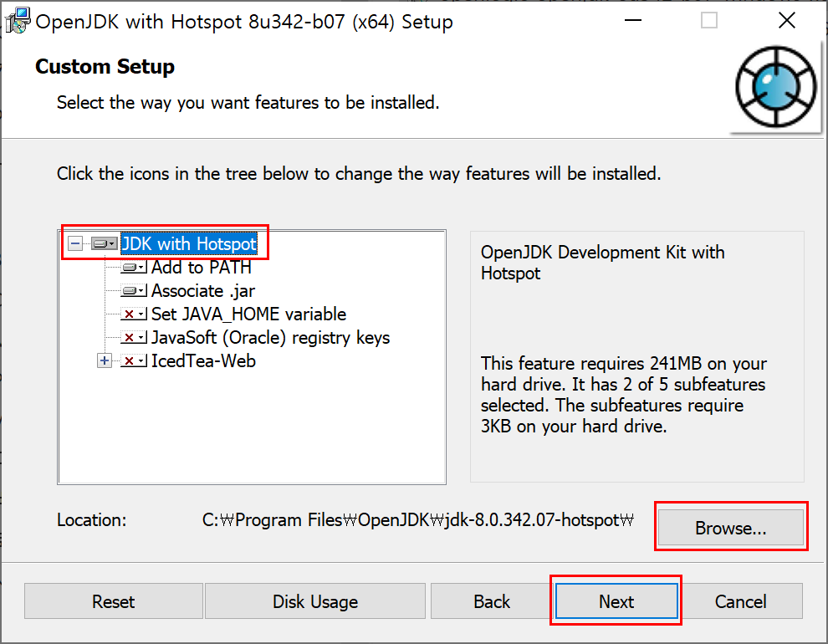The height and width of the screenshot is (644, 828).
Task: Minimize the Setup window
Action: pos(632,21)
